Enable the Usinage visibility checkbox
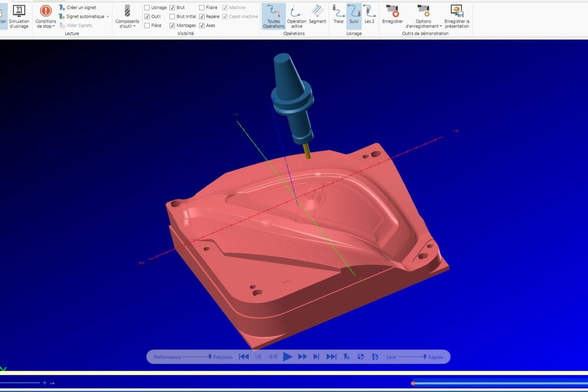This screenshot has height=392, width=588. coord(147,8)
